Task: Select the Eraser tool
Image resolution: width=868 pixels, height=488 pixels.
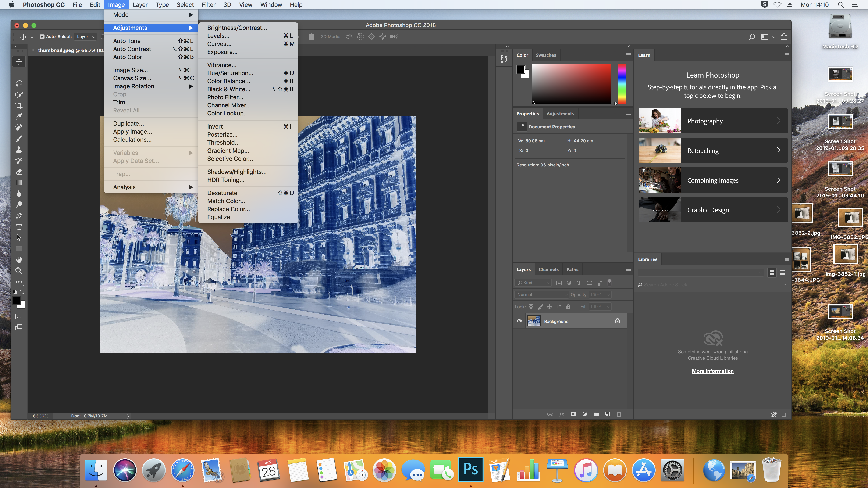Action: click(x=19, y=172)
